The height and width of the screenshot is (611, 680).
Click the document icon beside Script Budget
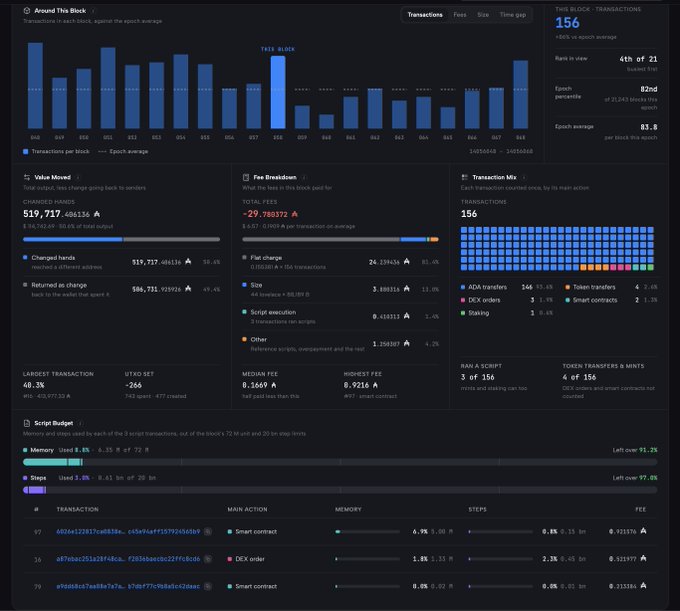[x=27, y=423]
